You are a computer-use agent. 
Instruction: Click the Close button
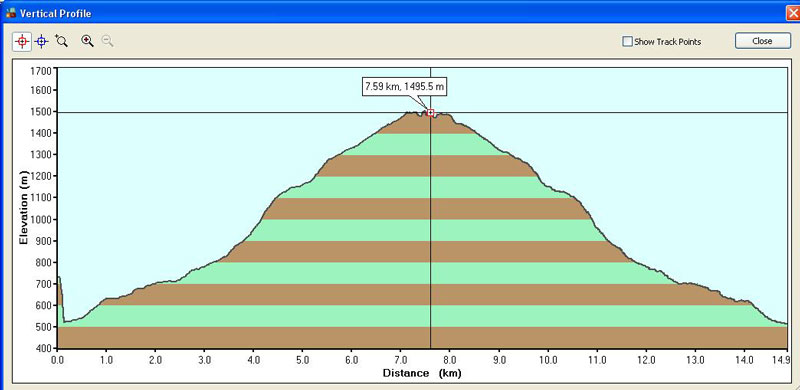(x=763, y=41)
